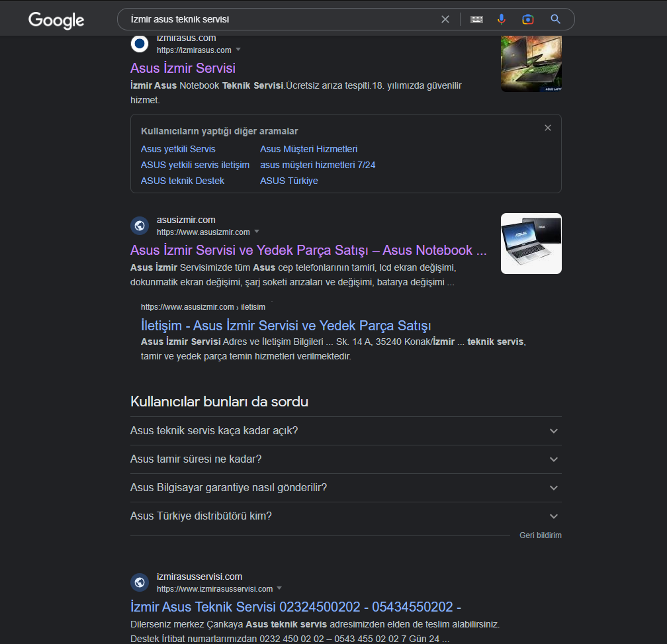Expand 'Asus Türkiye distribütörü kim?'
Image resolution: width=667 pixels, height=644 pixels.
click(346, 516)
